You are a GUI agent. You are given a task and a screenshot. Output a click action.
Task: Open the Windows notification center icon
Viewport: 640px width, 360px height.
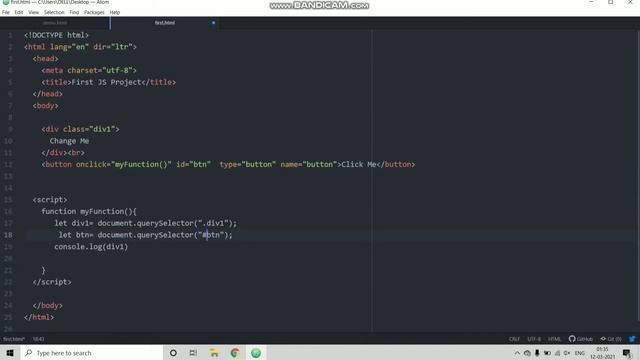pyautogui.click(x=627, y=353)
